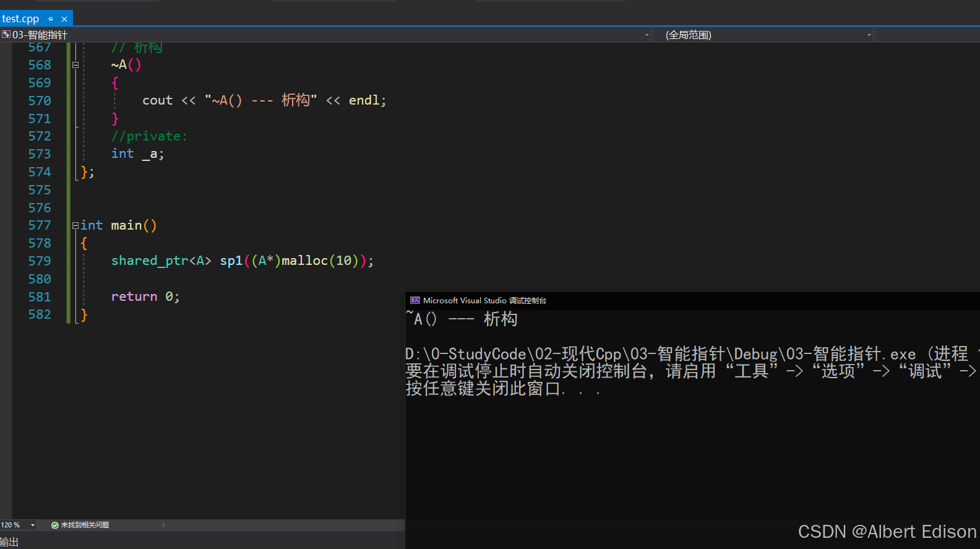Click the cout keyword on line 570
The width and height of the screenshot is (980, 549).
click(157, 100)
